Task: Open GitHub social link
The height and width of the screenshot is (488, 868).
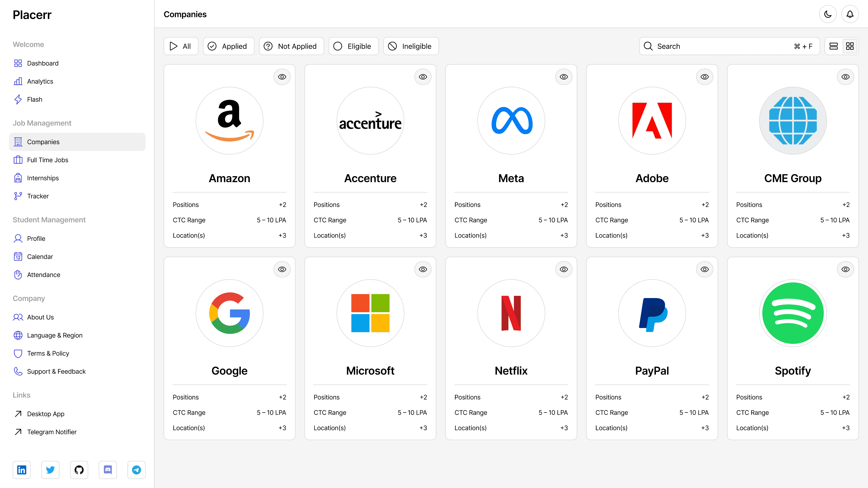Action: click(79, 470)
